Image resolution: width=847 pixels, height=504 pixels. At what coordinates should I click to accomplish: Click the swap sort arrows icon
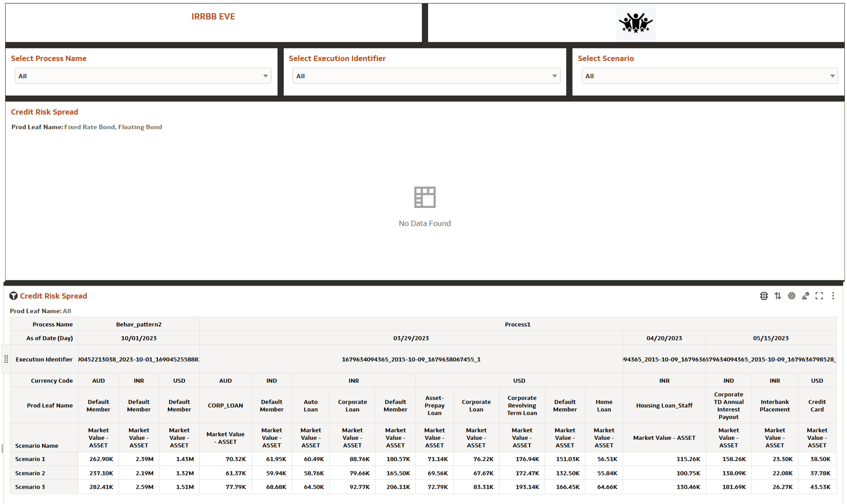tap(778, 296)
